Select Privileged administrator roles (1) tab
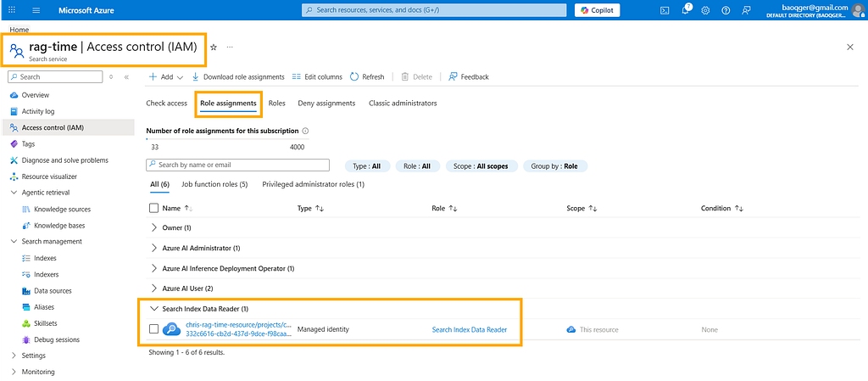Image resolution: width=868 pixels, height=381 pixels. (314, 184)
